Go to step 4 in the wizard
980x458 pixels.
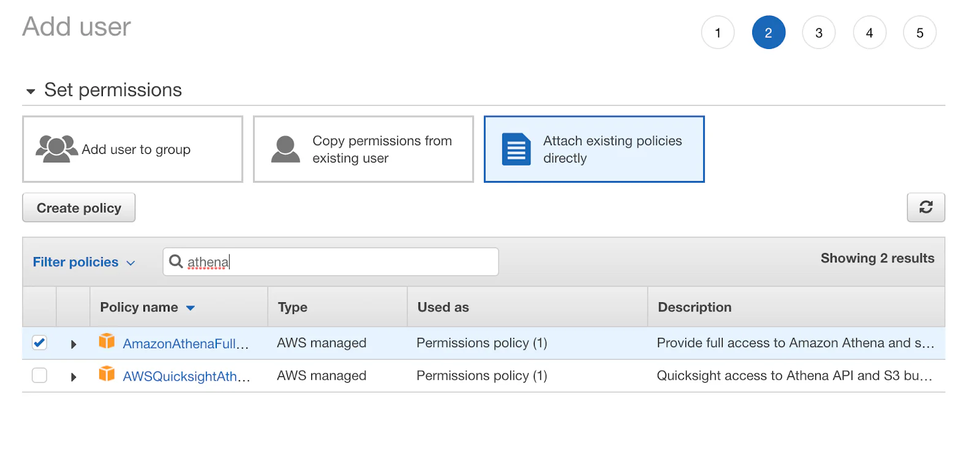pos(870,32)
